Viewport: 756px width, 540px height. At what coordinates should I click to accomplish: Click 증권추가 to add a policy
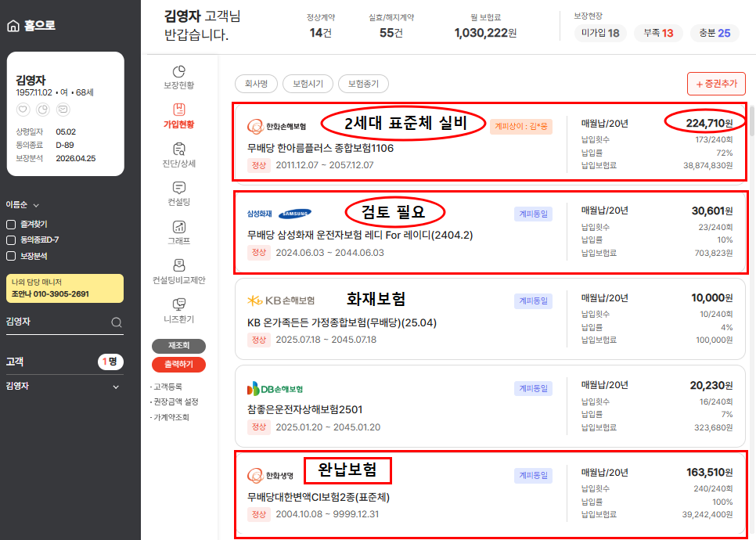(715, 84)
